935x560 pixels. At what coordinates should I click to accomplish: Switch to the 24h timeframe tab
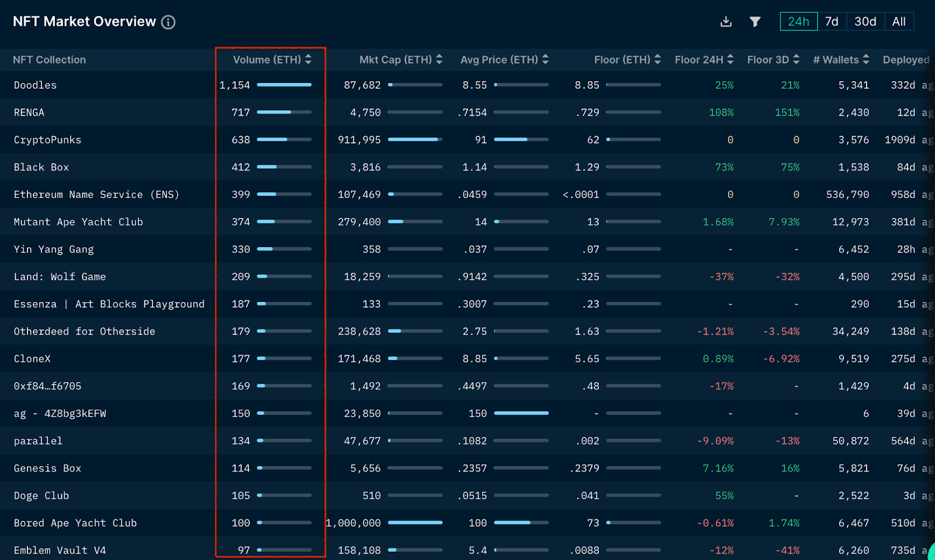[798, 22]
